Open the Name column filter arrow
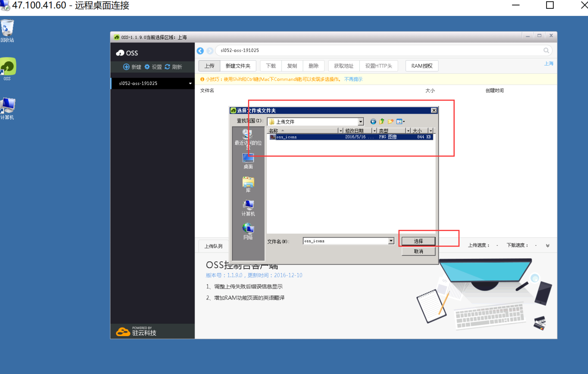 [x=340, y=131]
